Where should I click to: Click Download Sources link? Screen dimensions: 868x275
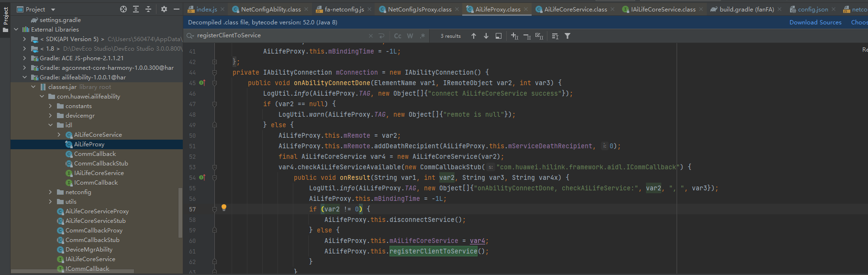click(x=815, y=22)
